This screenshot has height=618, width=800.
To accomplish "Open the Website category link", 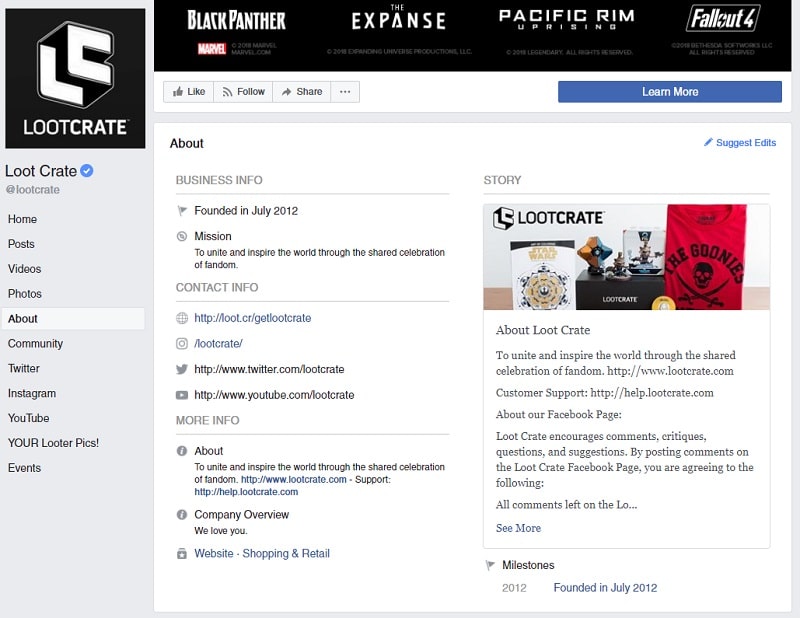I will (x=214, y=553).
